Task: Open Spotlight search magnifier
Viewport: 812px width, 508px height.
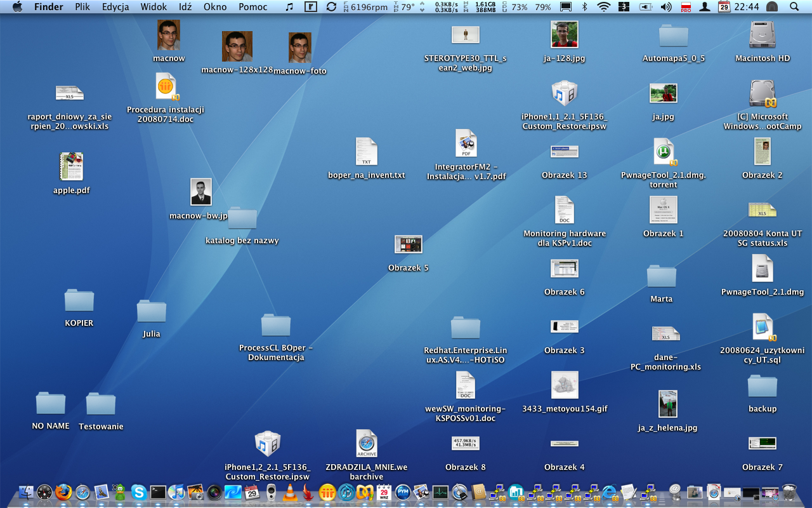Action: click(x=794, y=7)
